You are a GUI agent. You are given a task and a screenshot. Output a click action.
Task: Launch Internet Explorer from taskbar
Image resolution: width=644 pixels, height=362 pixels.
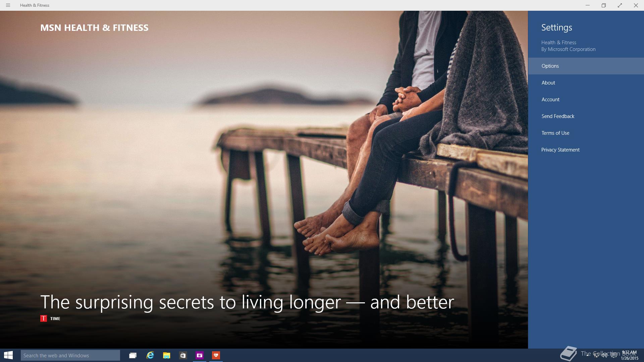[x=150, y=355]
